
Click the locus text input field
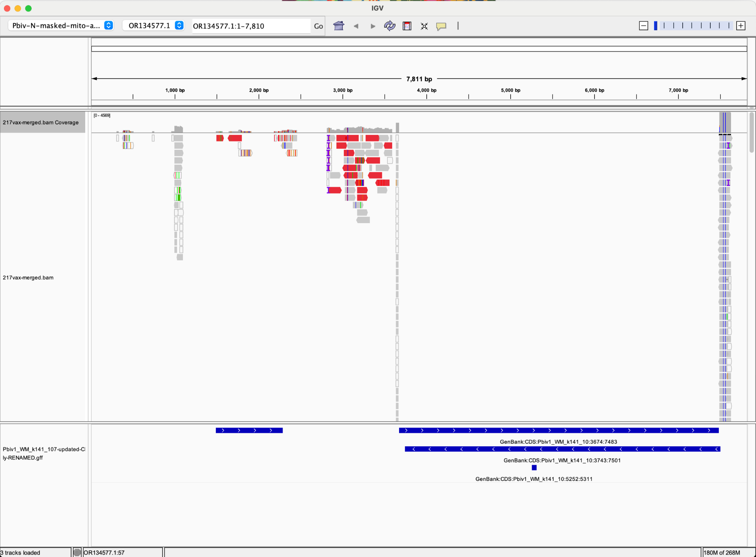tap(251, 26)
